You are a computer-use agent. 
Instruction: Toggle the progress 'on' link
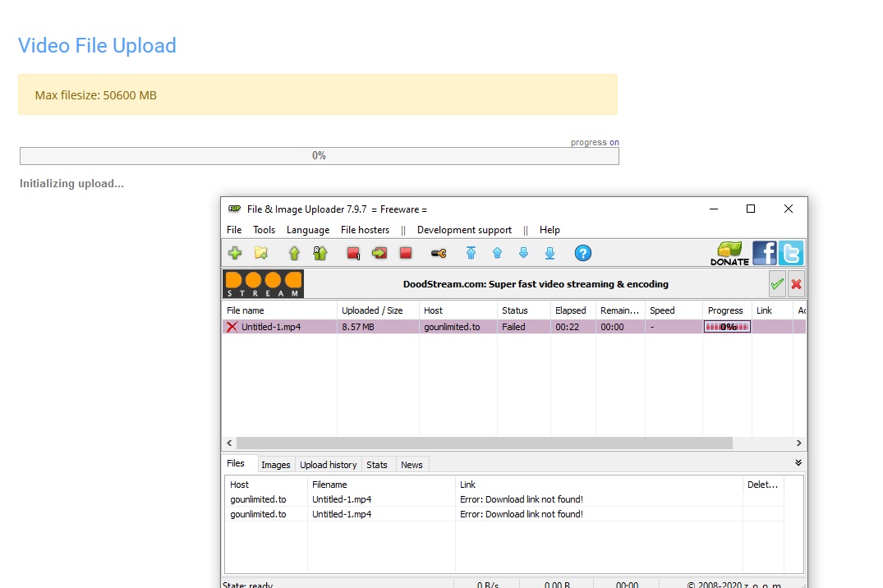pyautogui.click(x=614, y=142)
